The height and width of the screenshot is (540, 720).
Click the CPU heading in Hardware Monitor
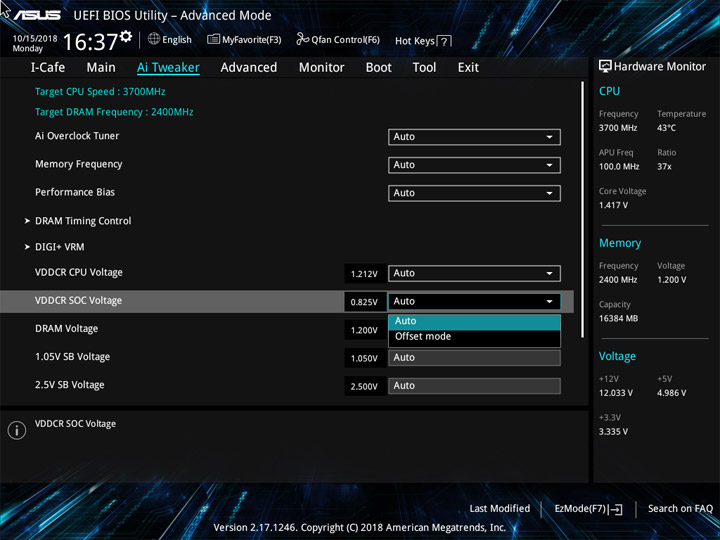[x=609, y=91]
